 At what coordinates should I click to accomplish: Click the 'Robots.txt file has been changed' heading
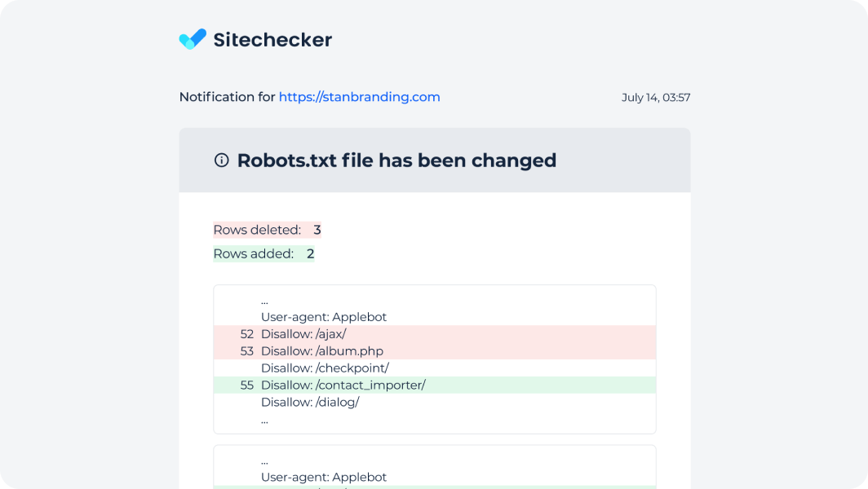coord(396,161)
